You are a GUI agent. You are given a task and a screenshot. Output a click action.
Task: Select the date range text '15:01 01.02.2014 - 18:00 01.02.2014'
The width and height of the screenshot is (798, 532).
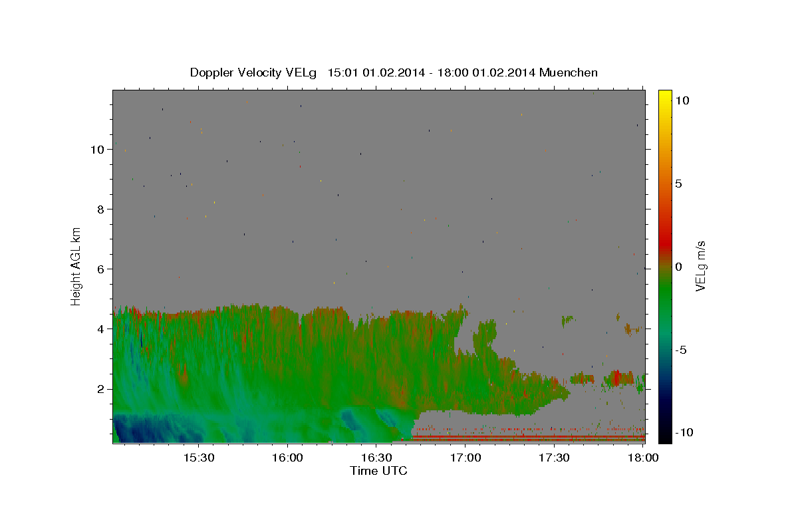point(432,72)
